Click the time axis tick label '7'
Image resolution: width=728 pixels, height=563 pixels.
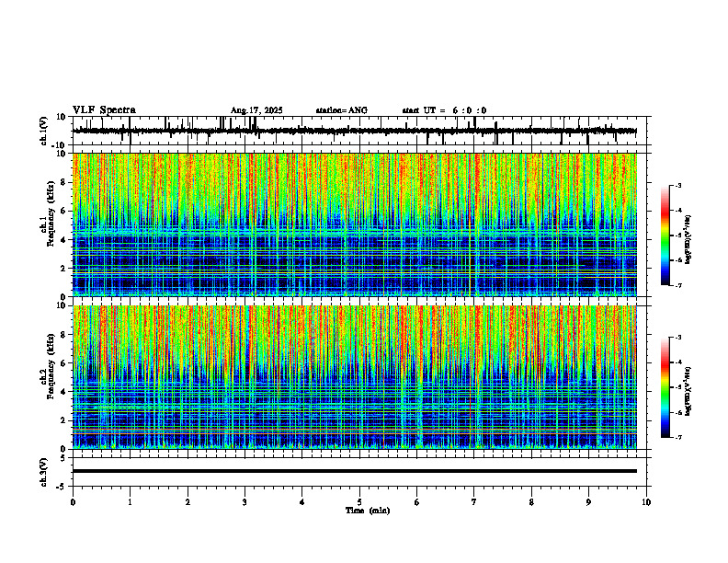tap(474, 502)
